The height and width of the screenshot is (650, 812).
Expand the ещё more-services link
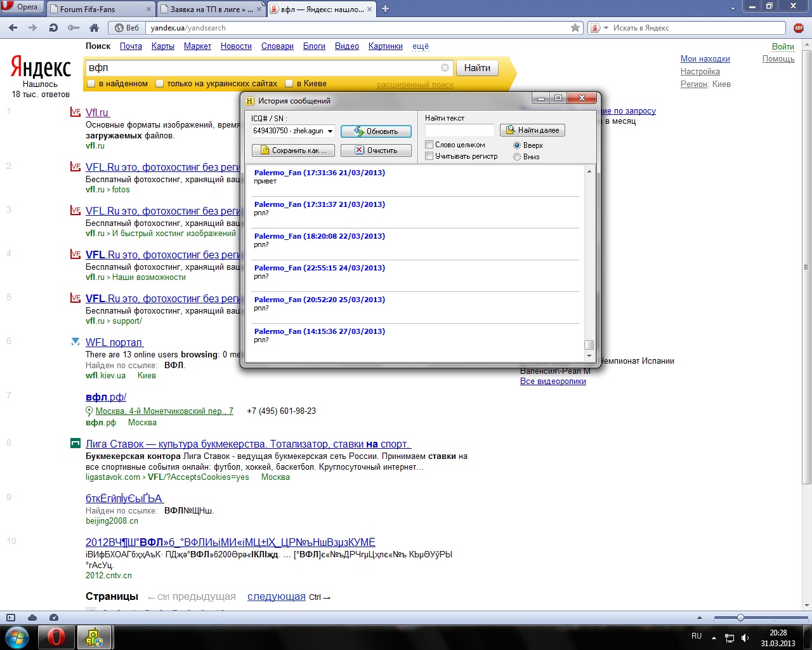point(421,46)
